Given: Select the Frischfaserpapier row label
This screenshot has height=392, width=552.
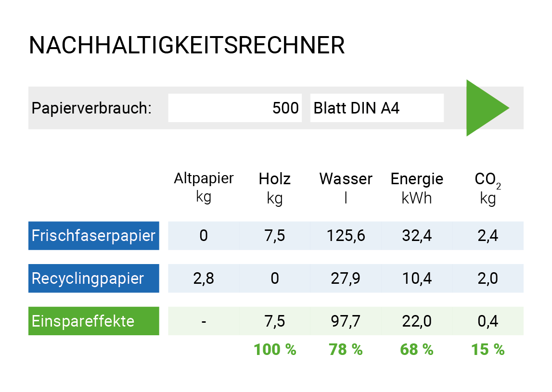Looking at the screenshot, I should coord(94,236).
